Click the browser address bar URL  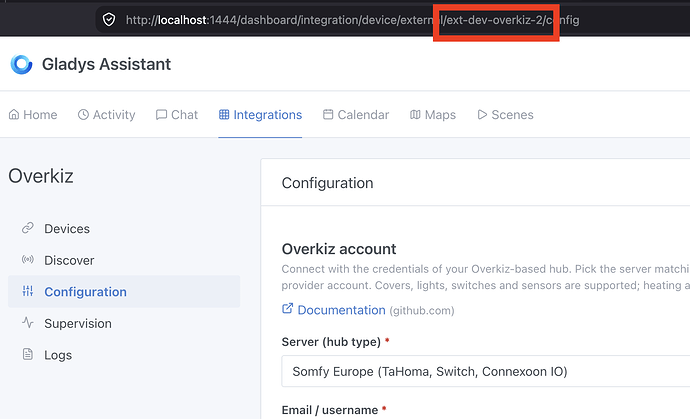click(352, 20)
